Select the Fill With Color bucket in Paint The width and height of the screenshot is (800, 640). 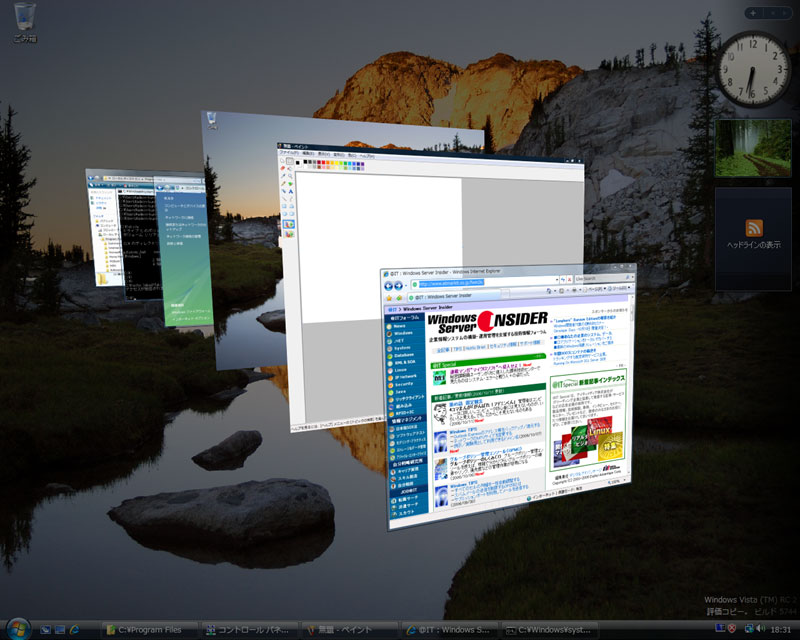(x=289, y=169)
